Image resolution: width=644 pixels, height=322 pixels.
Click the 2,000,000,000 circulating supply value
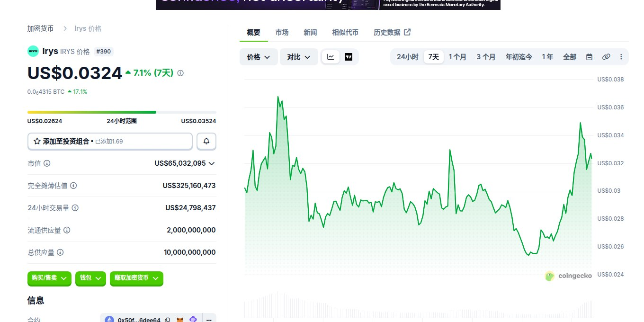click(191, 230)
